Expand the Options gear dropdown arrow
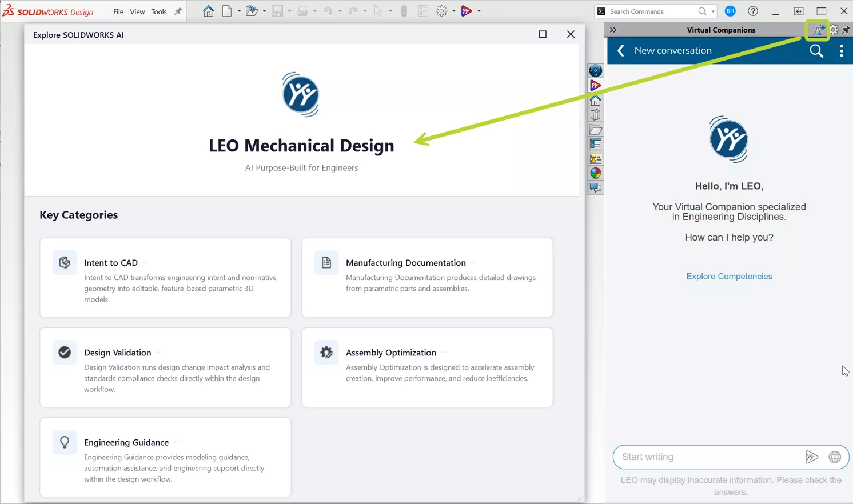 [453, 11]
